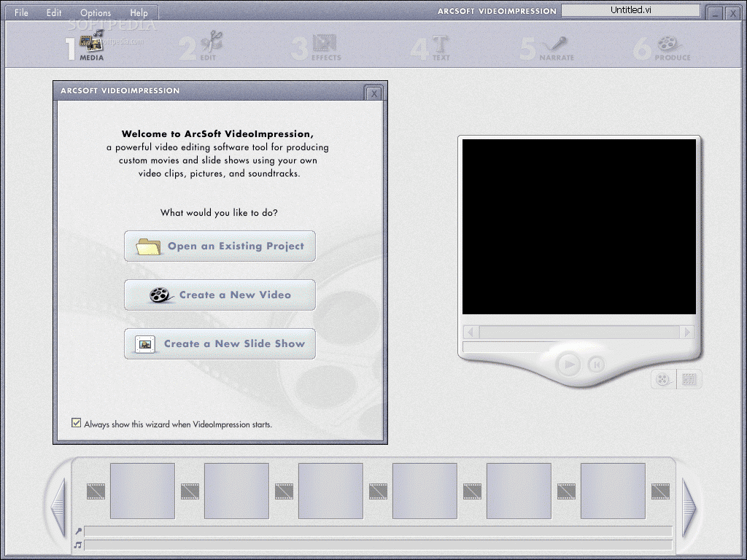The height and width of the screenshot is (560, 747).
Task: Rewind preview to start
Action: pyautogui.click(x=595, y=365)
